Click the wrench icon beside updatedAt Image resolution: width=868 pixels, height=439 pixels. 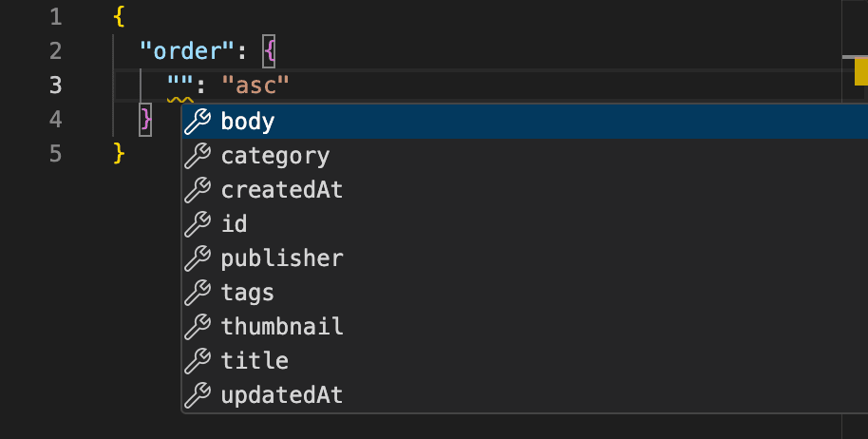click(x=197, y=395)
